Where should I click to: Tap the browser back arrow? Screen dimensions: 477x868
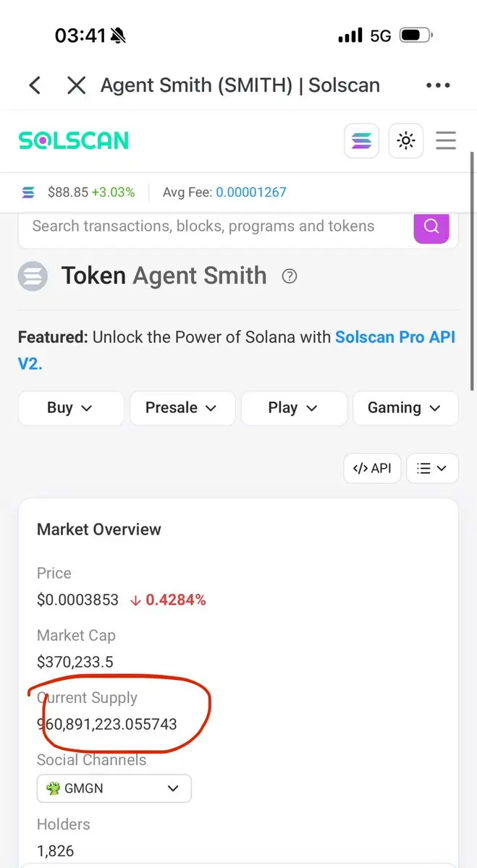pos(35,85)
